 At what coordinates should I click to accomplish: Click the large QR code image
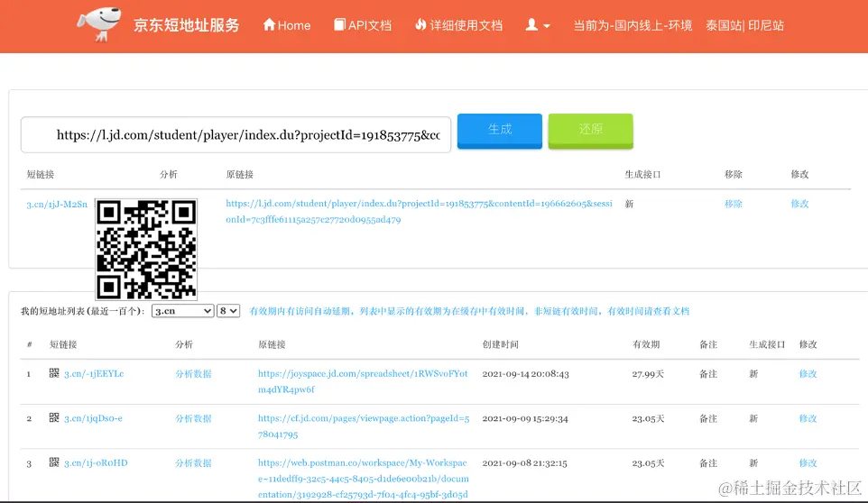(146, 250)
